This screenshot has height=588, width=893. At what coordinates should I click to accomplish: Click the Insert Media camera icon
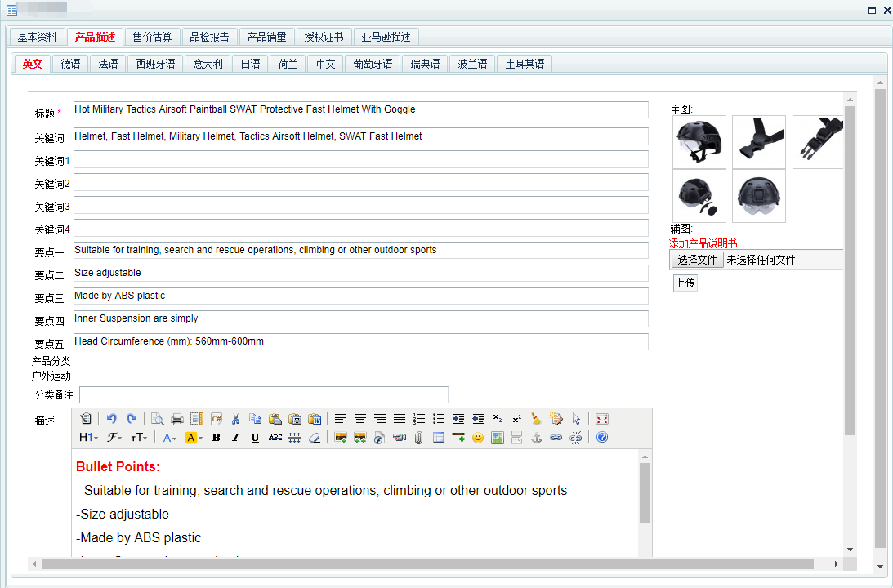(x=400, y=437)
